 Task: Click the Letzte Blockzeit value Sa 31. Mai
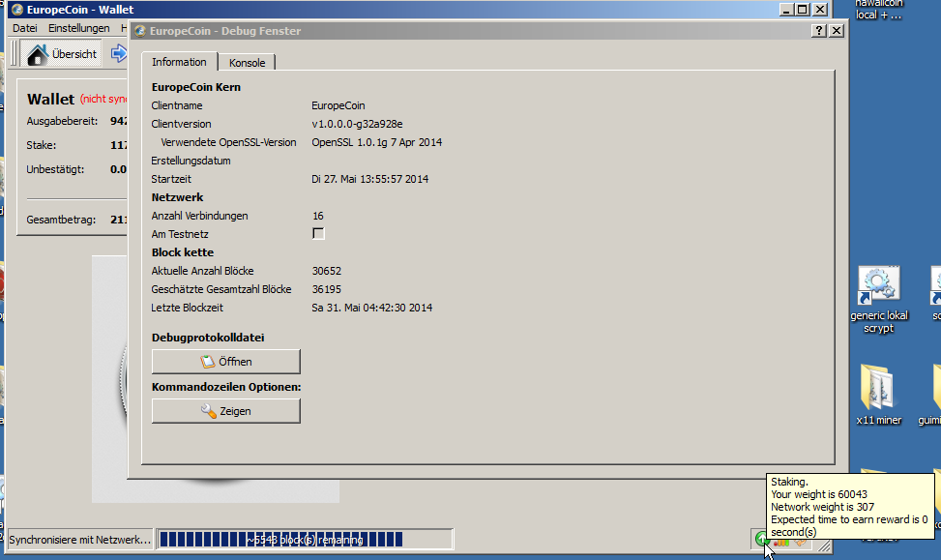point(371,308)
